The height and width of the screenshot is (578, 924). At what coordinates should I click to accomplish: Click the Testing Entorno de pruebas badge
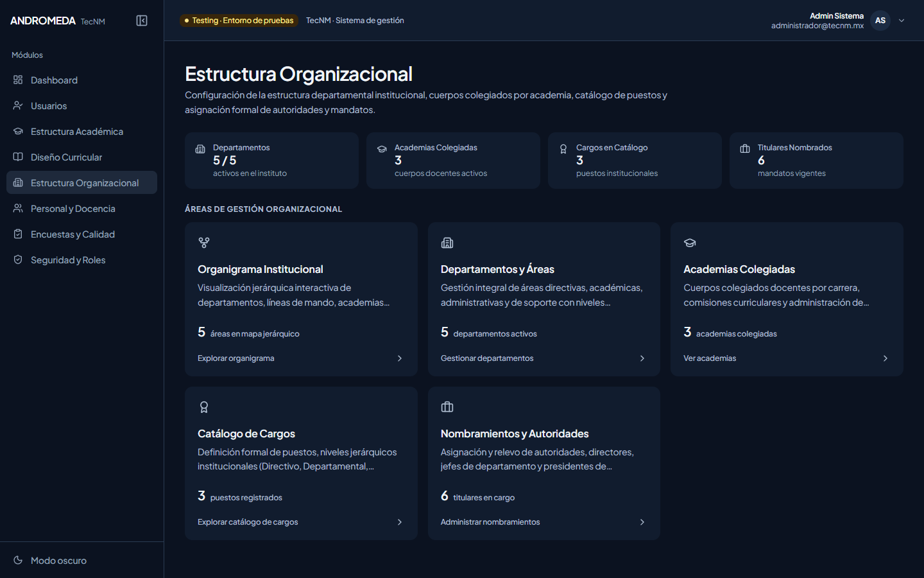(x=239, y=21)
